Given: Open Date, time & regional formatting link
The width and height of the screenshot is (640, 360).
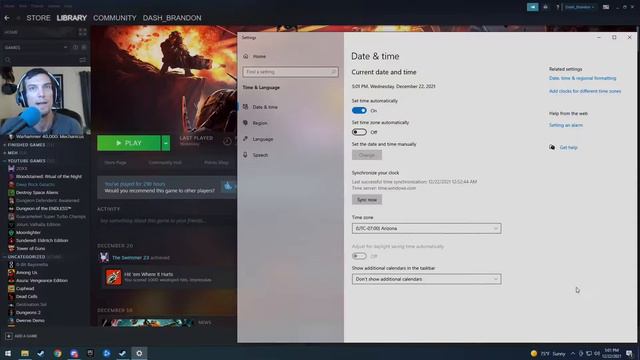Looking at the screenshot, I should (x=582, y=78).
